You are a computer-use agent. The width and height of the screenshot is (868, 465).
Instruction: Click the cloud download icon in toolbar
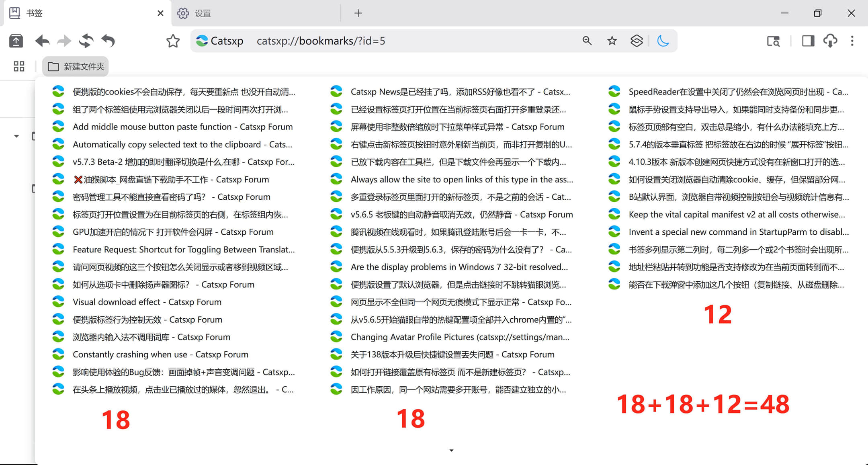pos(830,41)
